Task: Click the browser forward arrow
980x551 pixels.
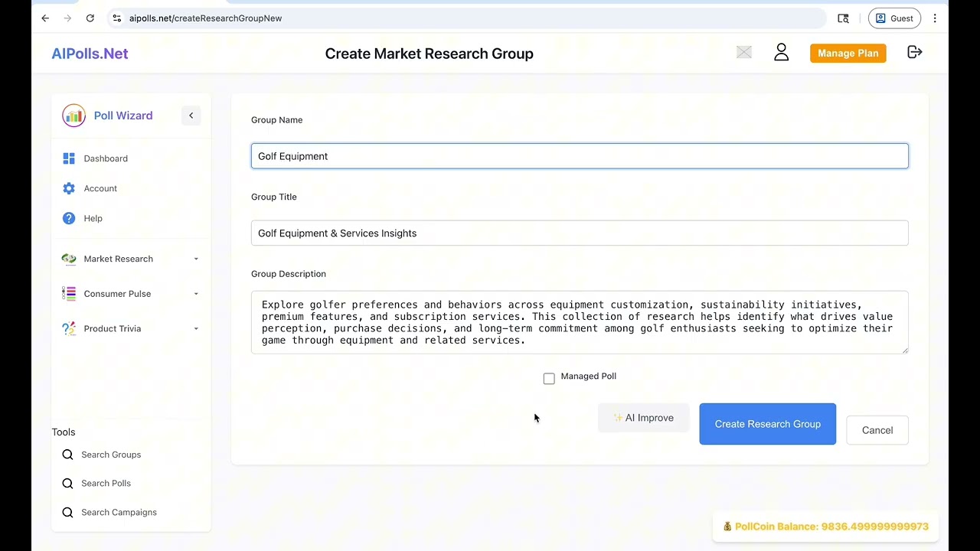Action: tap(67, 18)
